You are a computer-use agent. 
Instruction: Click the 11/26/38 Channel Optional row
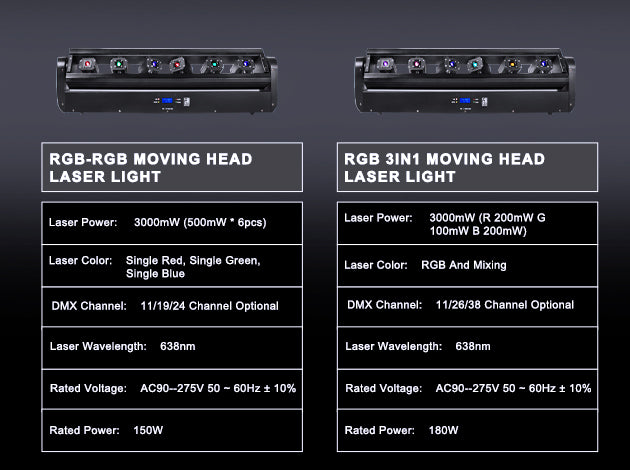[466, 305]
